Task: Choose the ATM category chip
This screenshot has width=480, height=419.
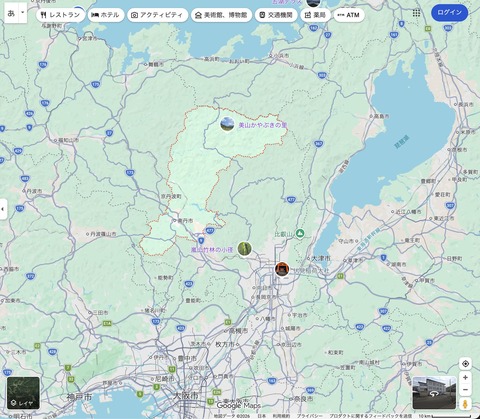Action: coord(349,15)
